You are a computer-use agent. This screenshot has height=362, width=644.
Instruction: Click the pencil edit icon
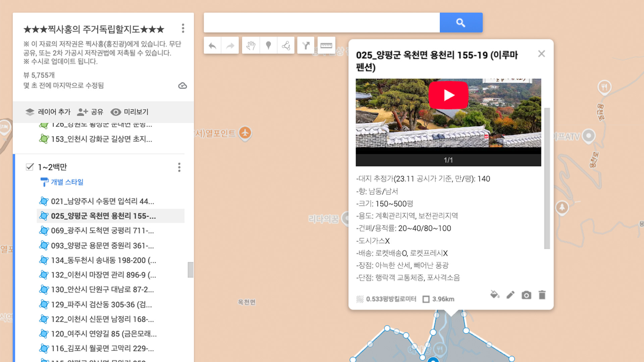510,295
